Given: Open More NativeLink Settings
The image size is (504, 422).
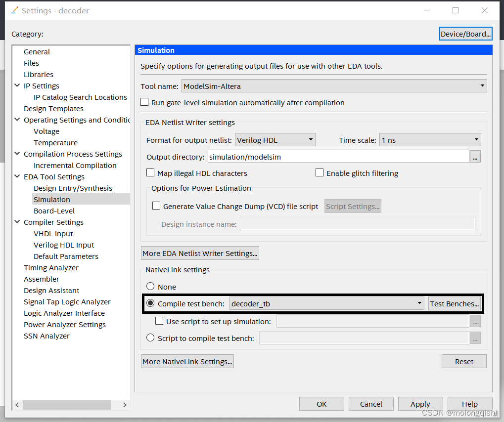Looking at the screenshot, I should pyautogui.click(x=187, y=361).
